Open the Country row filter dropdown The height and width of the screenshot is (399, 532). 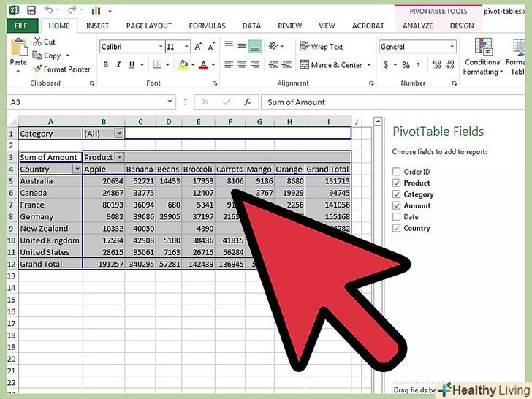click(77, 169)
